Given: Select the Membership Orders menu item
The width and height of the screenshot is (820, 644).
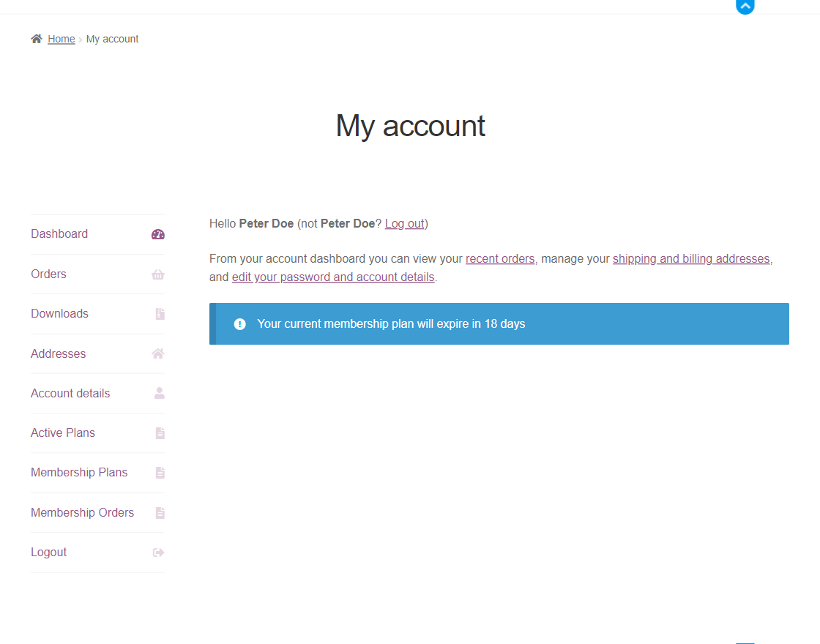Looking at the screenshot, I should coord(82,512).
